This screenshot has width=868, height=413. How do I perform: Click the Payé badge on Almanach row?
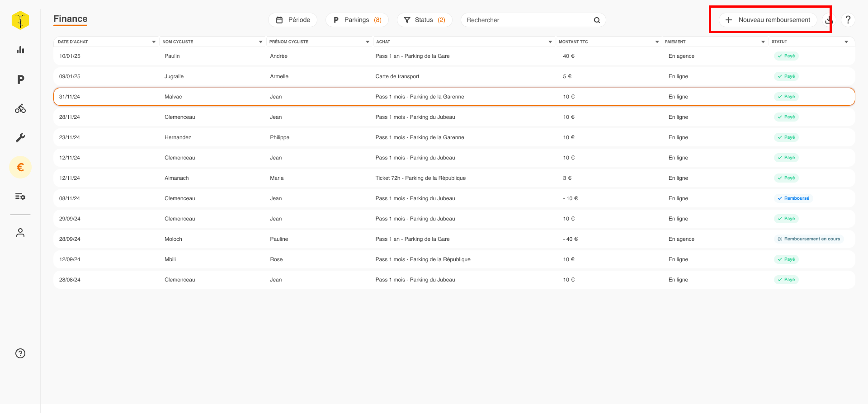tap(786, 178)
